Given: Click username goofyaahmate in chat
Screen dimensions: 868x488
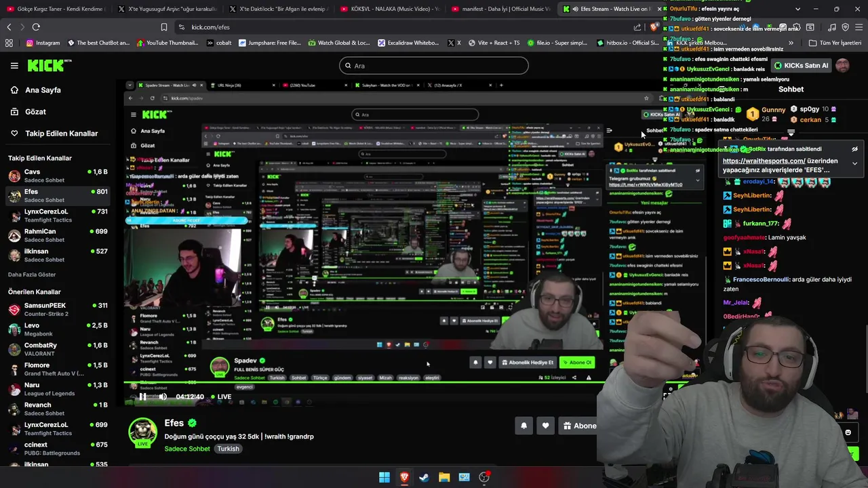Looking at the screenshot, I should (x=745, y=238).
